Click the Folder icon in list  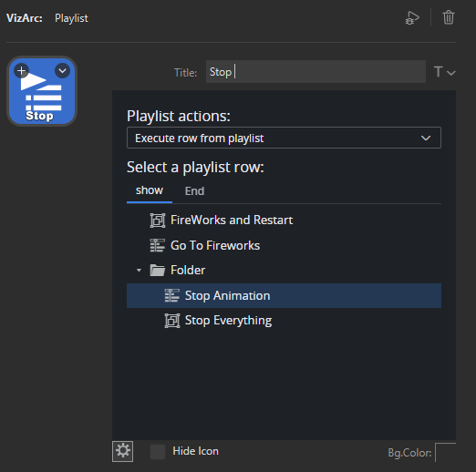pos(158,271)
